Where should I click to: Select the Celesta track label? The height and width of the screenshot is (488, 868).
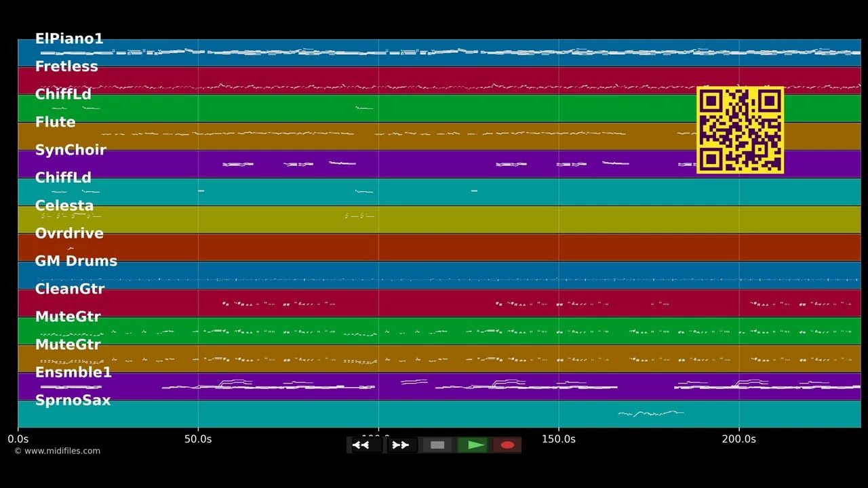click(x=64, y=205)
